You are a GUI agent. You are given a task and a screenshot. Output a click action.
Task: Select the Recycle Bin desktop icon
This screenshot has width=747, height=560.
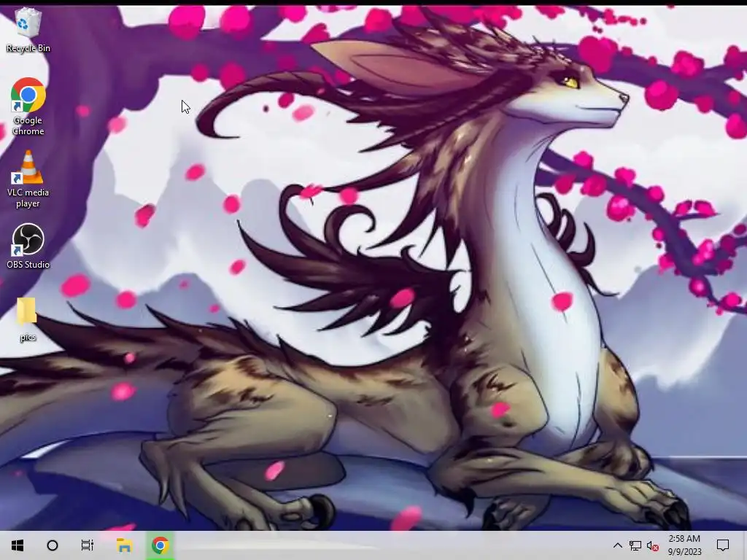[28, 29]
